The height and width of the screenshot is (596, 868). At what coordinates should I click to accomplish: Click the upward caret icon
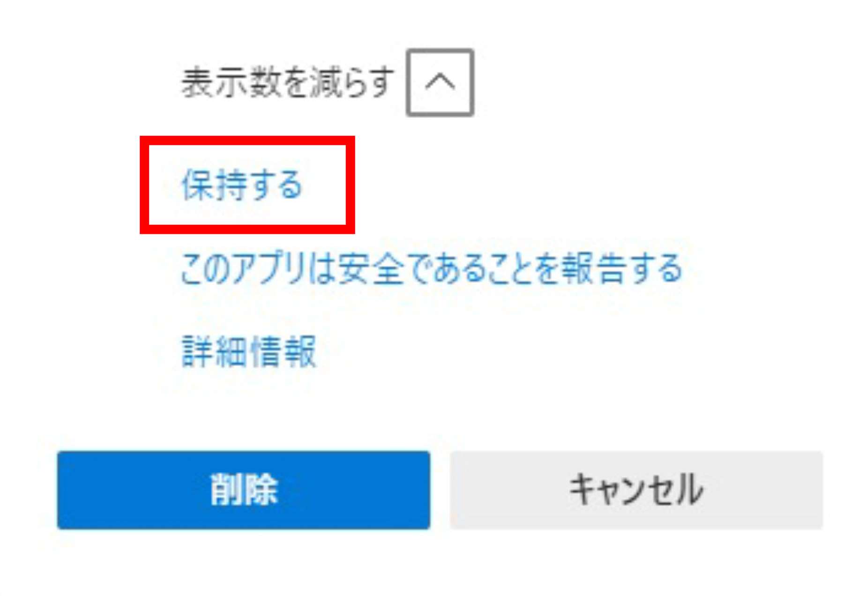tap(440, 82)
